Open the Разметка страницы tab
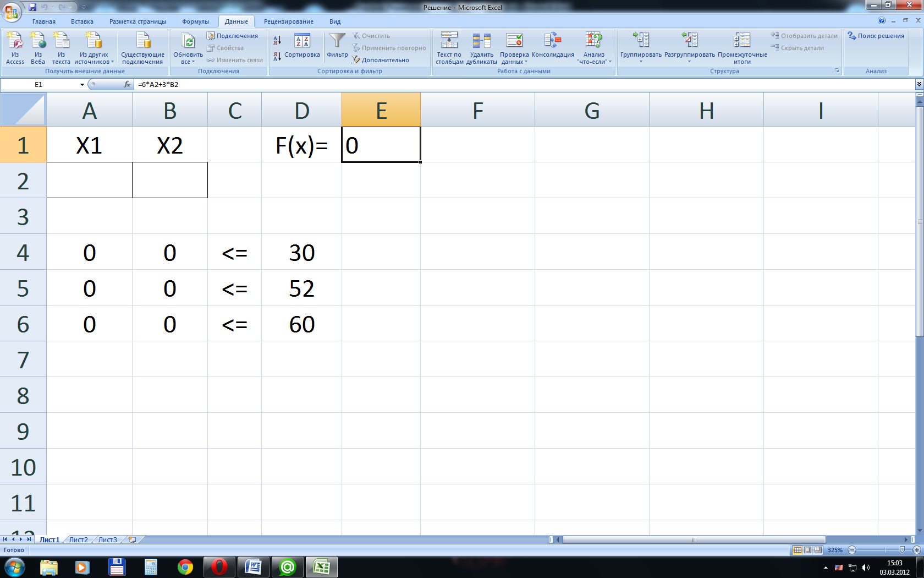924x578 pixels. 137,21
